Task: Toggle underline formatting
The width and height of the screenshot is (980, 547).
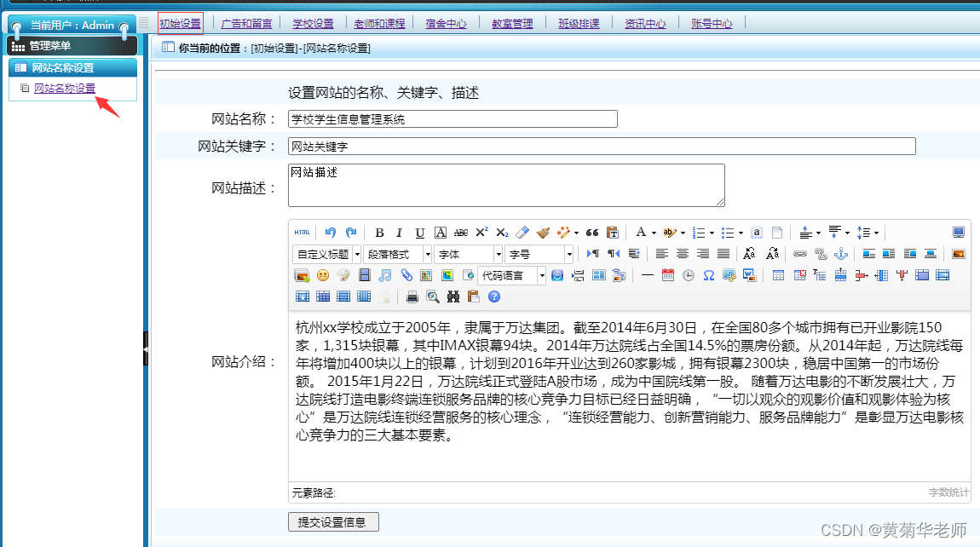Action: pyautogui.click(x=420, y=233)
